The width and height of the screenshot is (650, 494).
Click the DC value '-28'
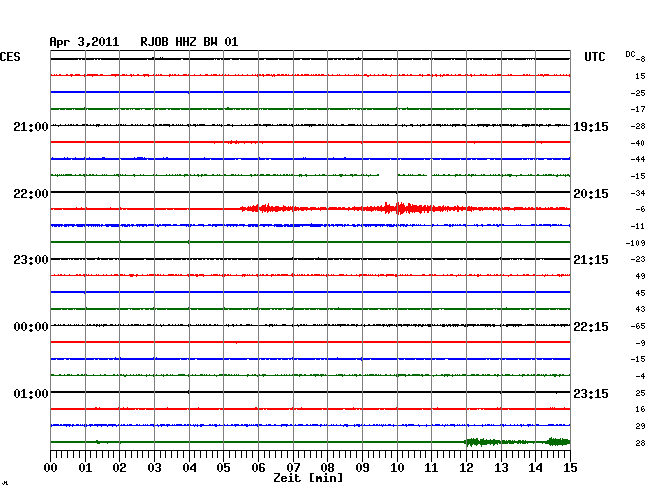638,126
